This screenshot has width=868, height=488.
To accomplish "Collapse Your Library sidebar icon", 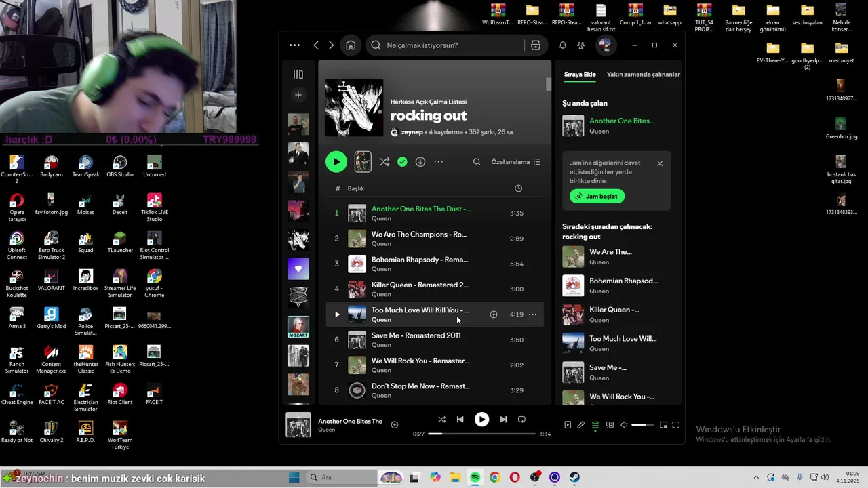I will [x=298, y=75].
